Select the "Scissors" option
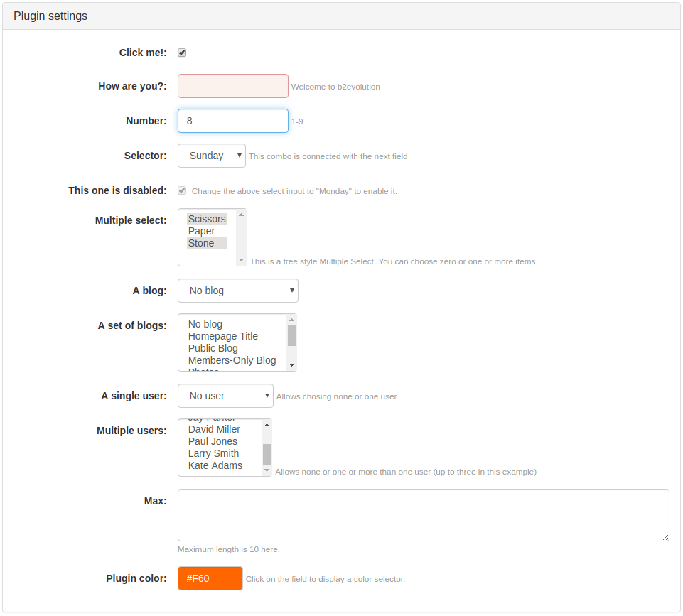The width and height of the screenshot is (683, 616). point(206,218)
